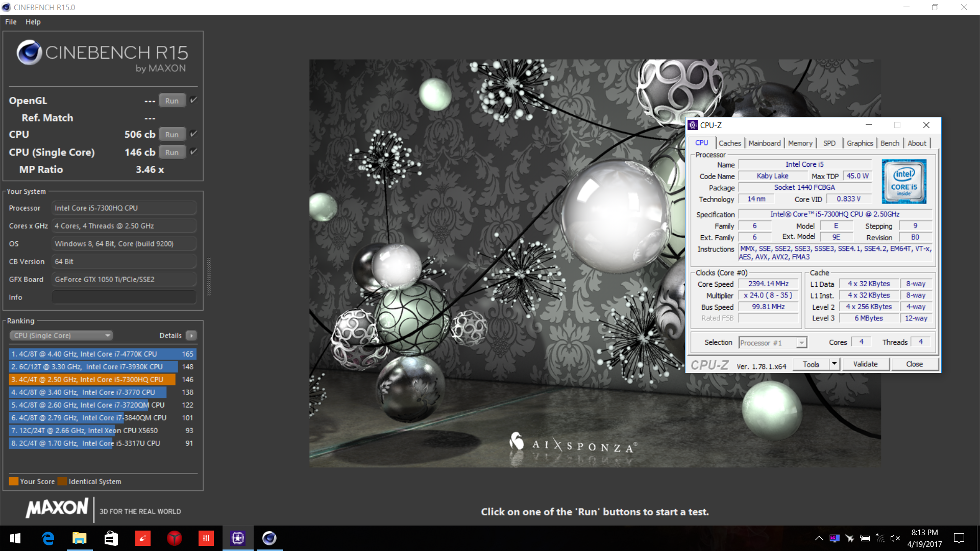The width and height of the screenshot is (980, 551).
Task: Select ranking entry i5-7300HQ CPU
Action: (103, 379)
